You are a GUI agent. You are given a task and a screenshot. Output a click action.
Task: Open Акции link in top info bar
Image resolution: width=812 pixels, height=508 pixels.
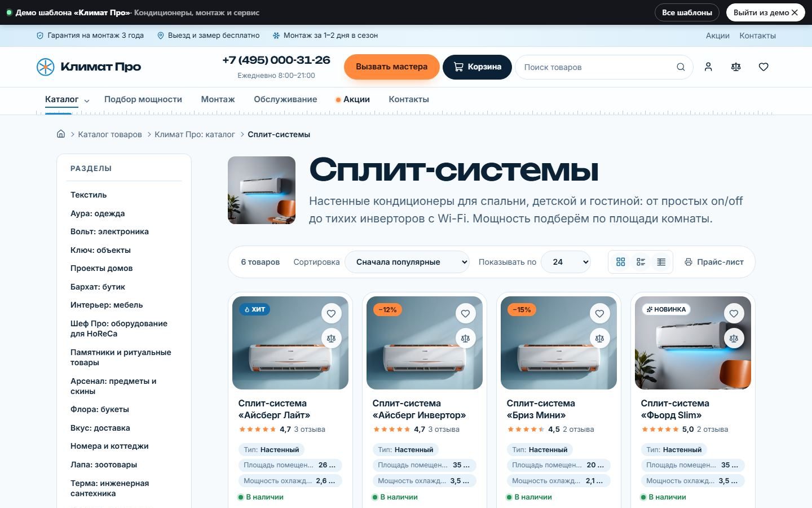(718, 36)
